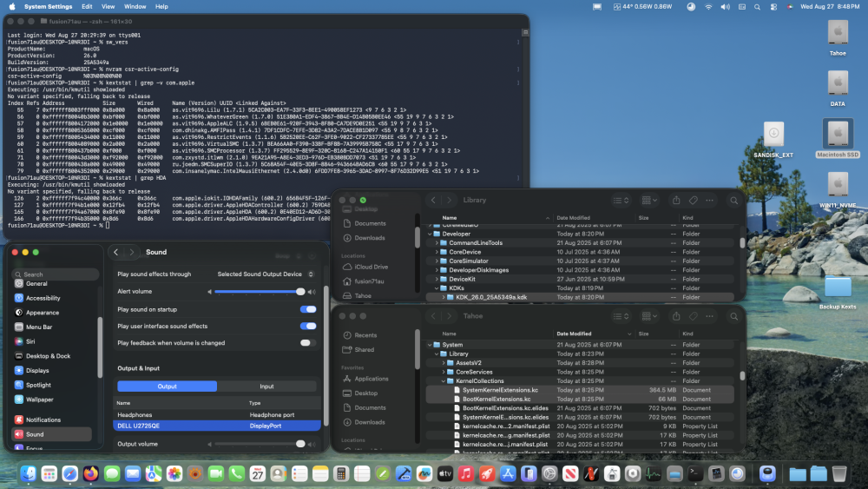The image size is (868, 489).
Task: Open App Store from the Dock
Action: 508,473
